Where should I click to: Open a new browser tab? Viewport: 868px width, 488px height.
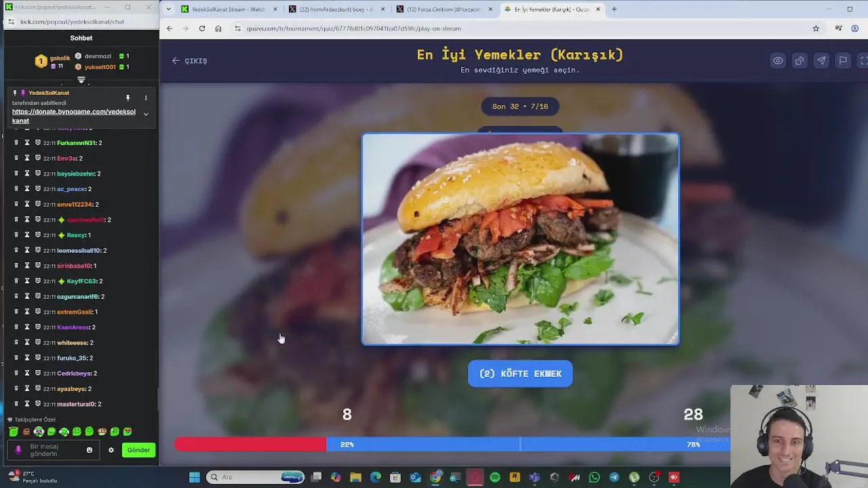614,9
